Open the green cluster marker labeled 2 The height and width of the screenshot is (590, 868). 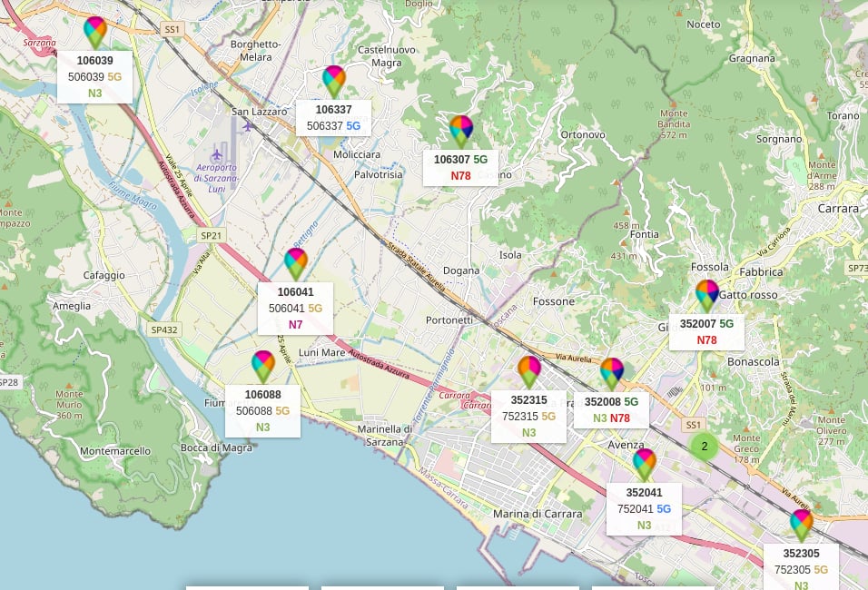(705, 446)
